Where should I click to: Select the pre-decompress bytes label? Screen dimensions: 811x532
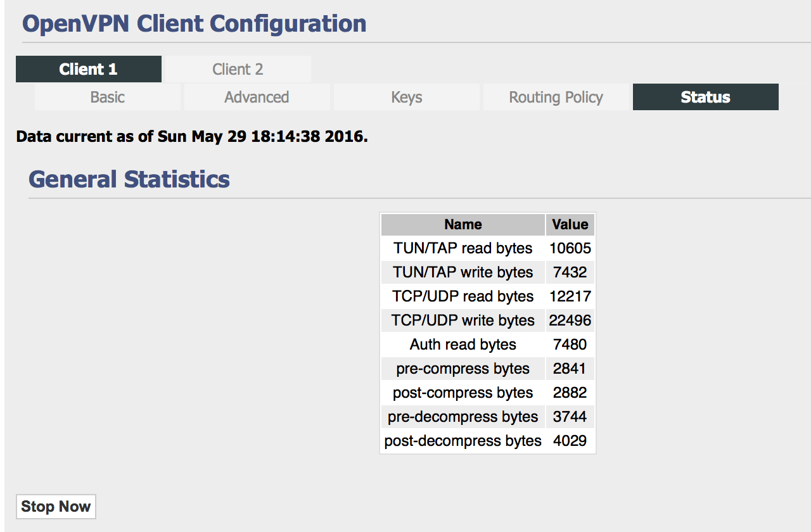[463, 417]
